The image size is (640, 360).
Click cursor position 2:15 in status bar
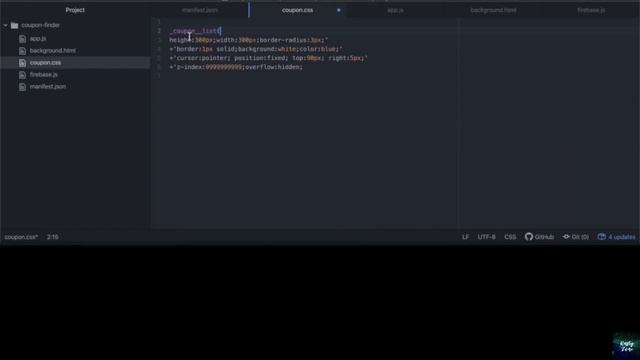(53, 237)
